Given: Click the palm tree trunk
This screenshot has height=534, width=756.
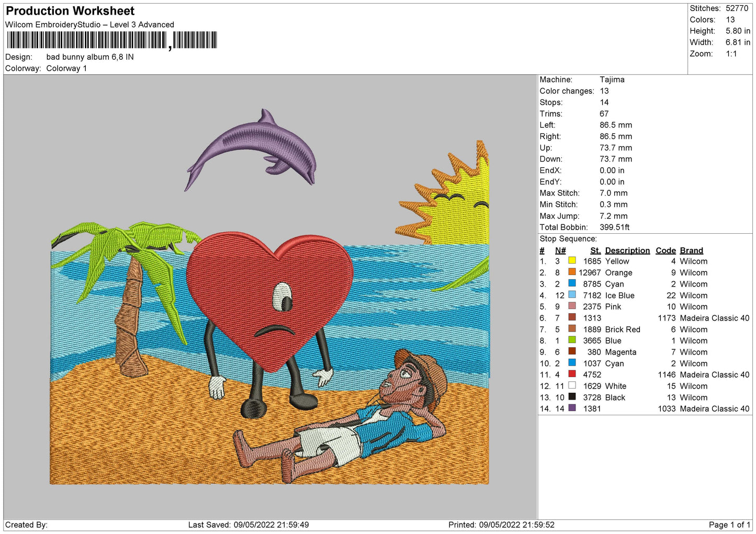Looking at the screenshot, I should [x=131, y=319].
